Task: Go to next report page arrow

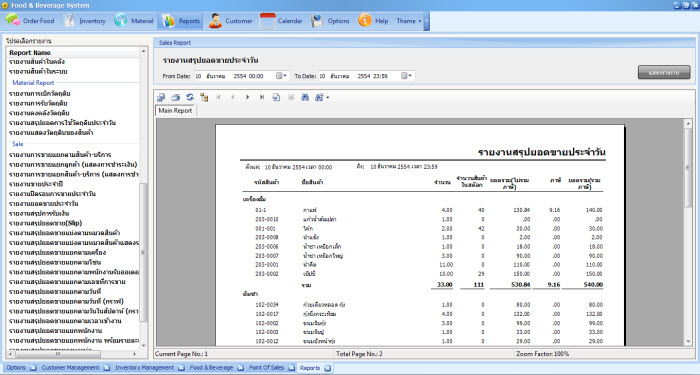Action: pyautogui.click(x=248, y=97)
